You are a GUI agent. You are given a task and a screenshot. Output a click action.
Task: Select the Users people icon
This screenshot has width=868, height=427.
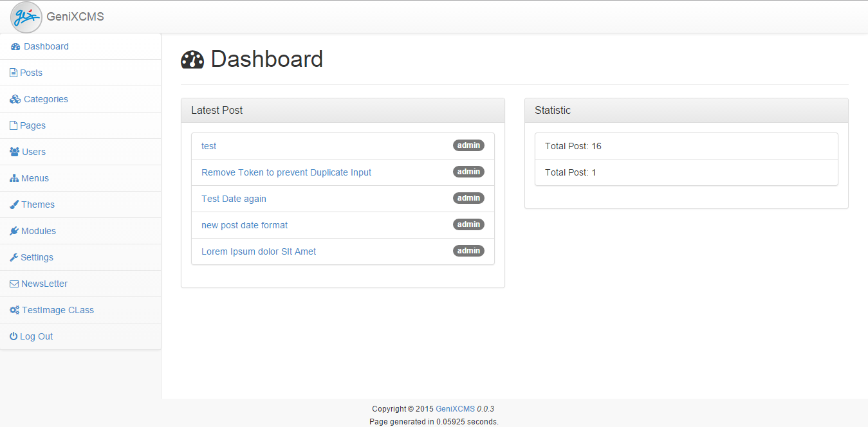tap(13, 151)
